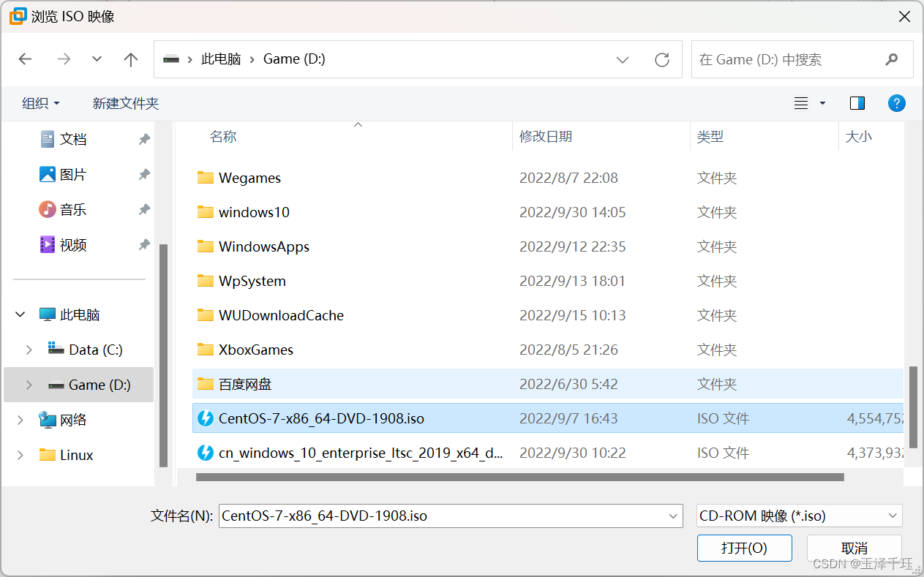
Task: Close the 浏览 ISO 映像 dialog
Action: pos(906,16)
